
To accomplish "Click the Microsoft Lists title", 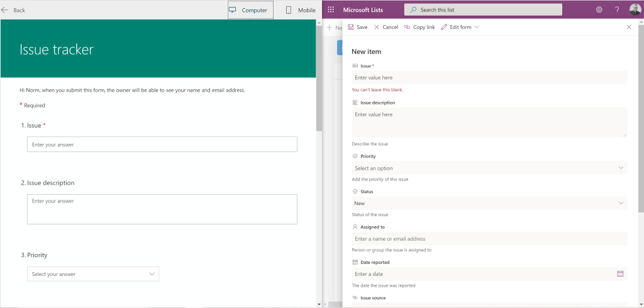I will pos(363,10).
